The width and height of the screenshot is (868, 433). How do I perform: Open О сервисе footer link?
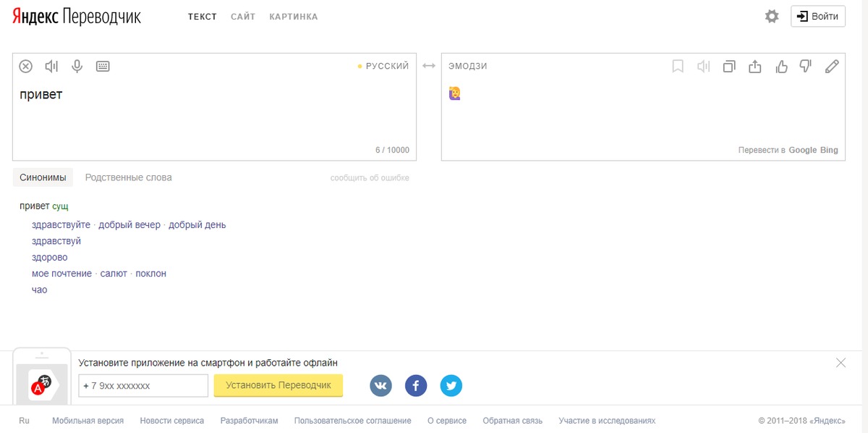tap(447, 420)
